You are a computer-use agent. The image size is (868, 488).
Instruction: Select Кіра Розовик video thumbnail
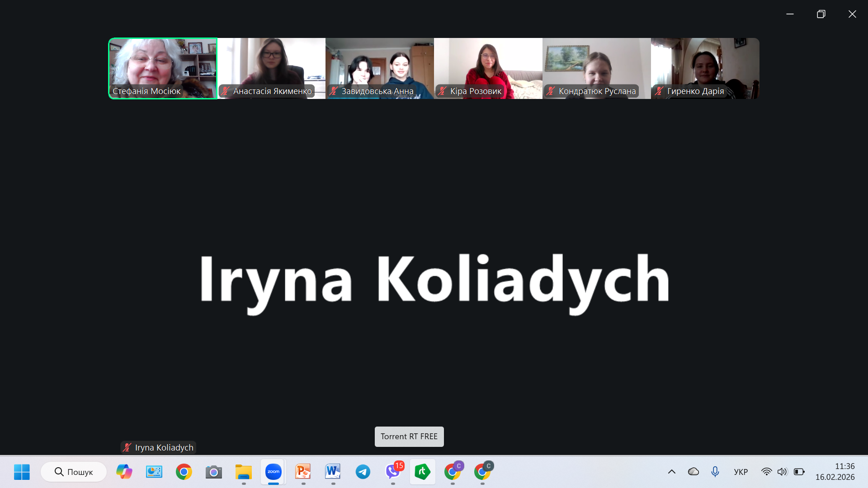488,68
